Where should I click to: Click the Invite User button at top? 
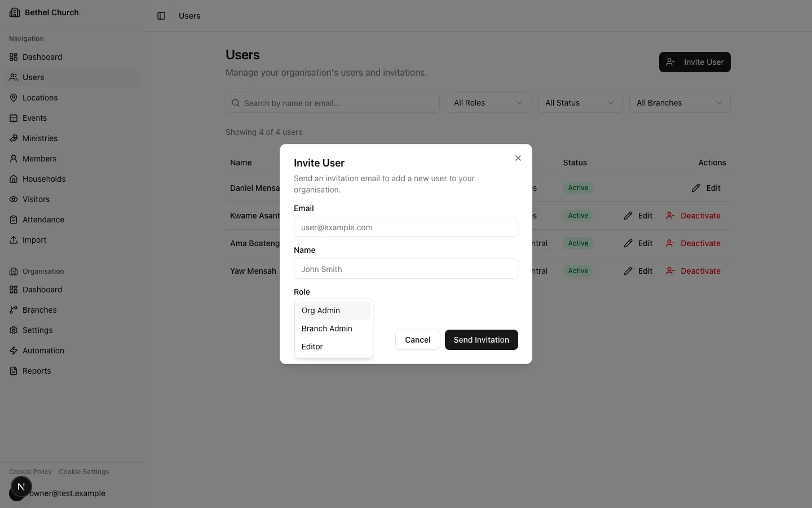pos(695,62)
